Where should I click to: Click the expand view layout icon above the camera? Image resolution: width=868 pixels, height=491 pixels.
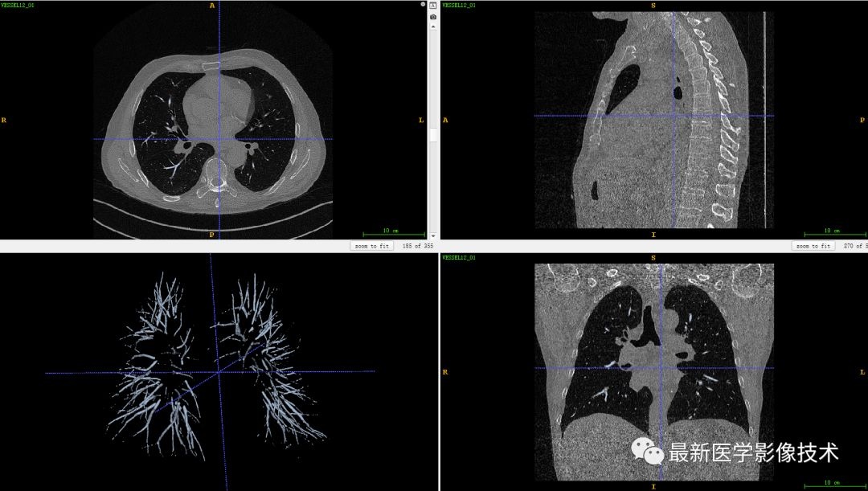pos(433,6)
